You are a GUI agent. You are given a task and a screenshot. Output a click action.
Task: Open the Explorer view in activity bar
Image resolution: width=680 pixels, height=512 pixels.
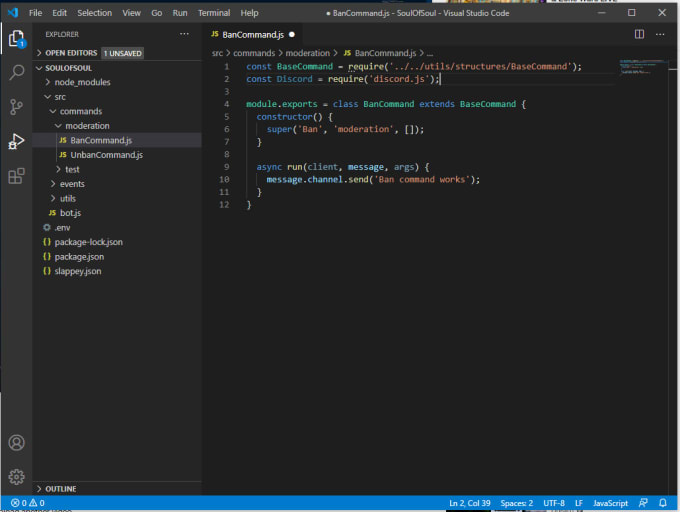16,39
